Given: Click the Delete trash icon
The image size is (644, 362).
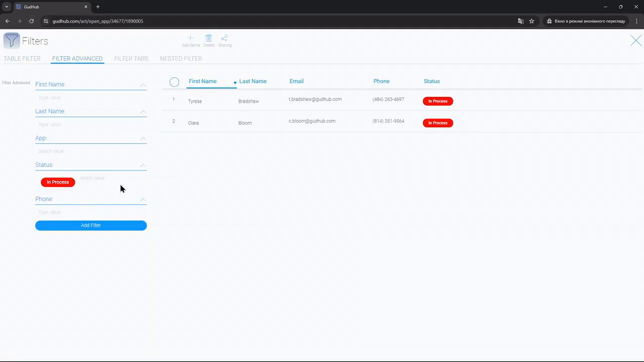Looking at the screenshot, I should [x=208, y=38].
